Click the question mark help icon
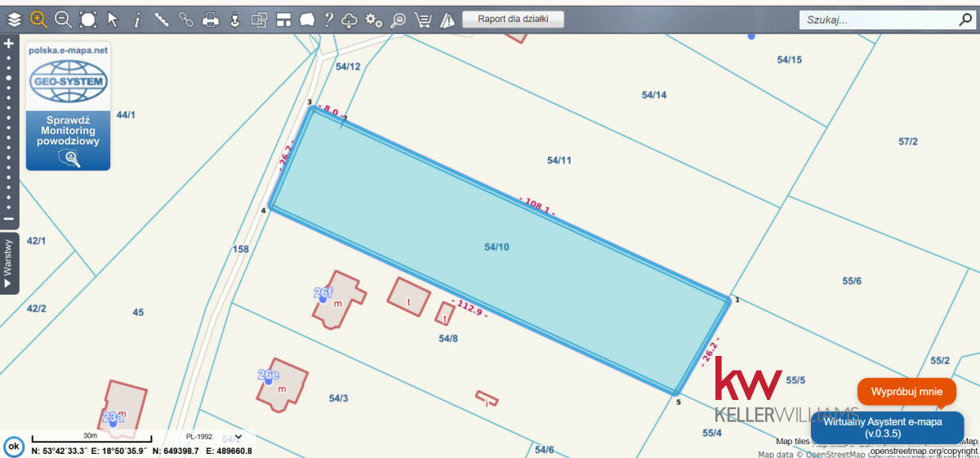980x458 pixels. click(328, 20)
